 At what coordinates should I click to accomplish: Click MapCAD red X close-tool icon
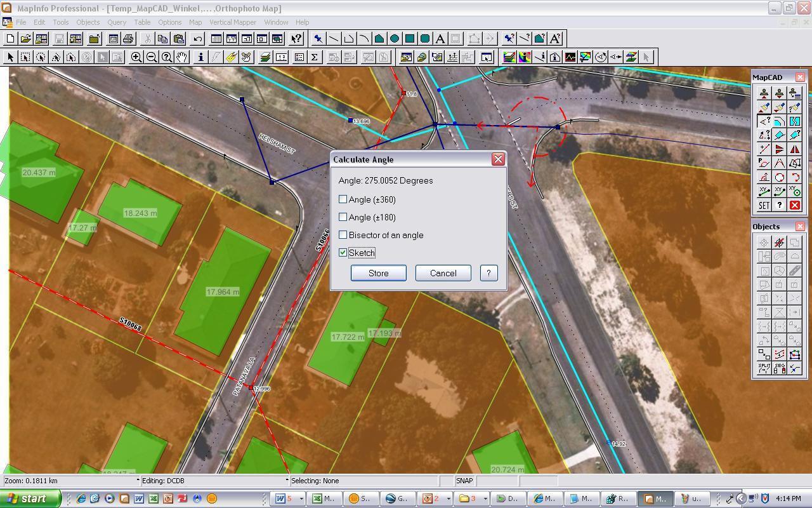coord(794,205)
